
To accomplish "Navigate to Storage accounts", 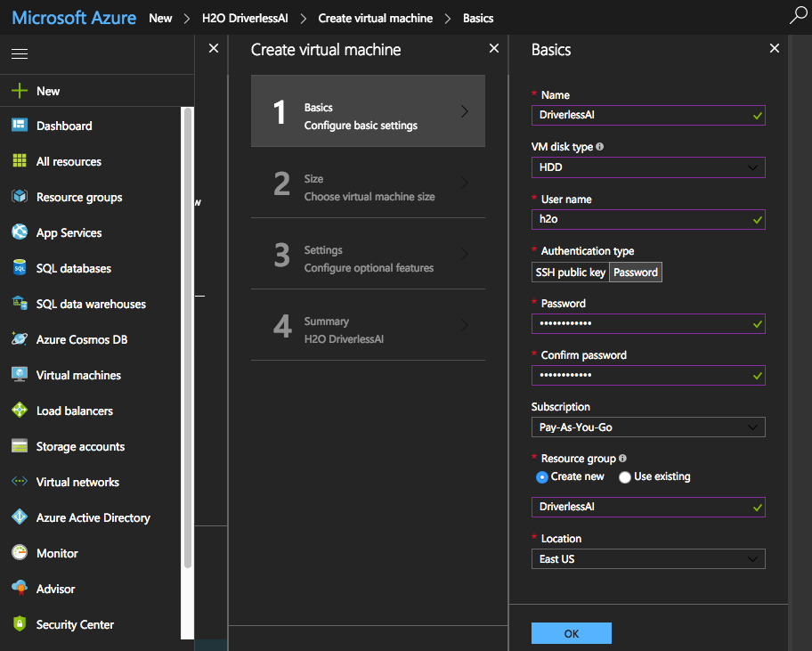I will point(78,446).
